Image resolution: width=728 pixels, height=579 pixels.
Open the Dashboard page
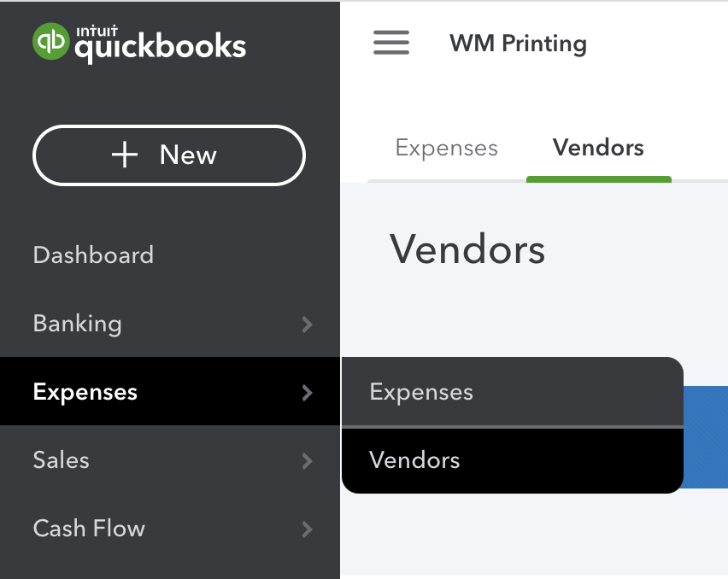click(x=93, y=254)
